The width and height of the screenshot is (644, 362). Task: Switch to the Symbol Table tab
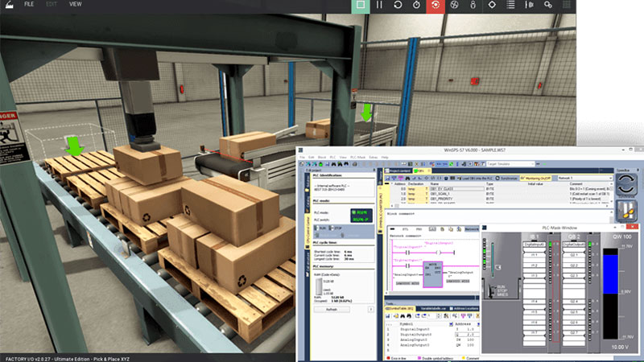[399, 308]
